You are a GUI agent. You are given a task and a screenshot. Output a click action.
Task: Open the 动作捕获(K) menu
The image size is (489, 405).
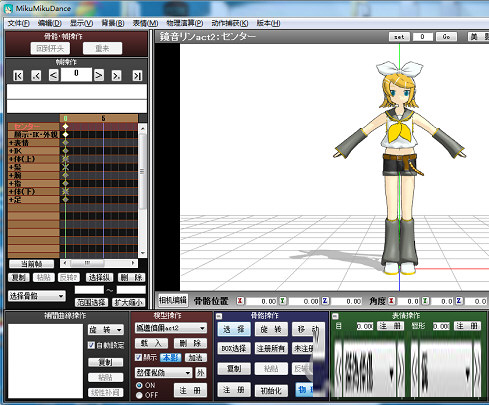[x=230, y=23]
